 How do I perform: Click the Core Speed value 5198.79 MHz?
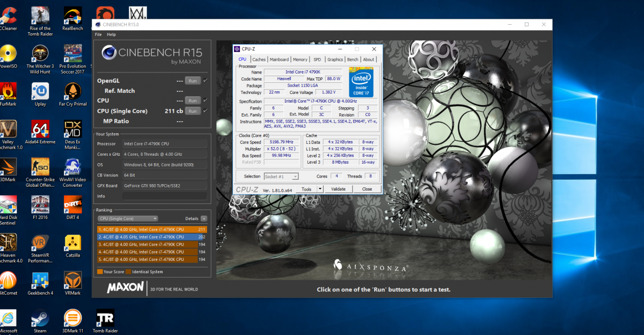[x=282, y=142]
